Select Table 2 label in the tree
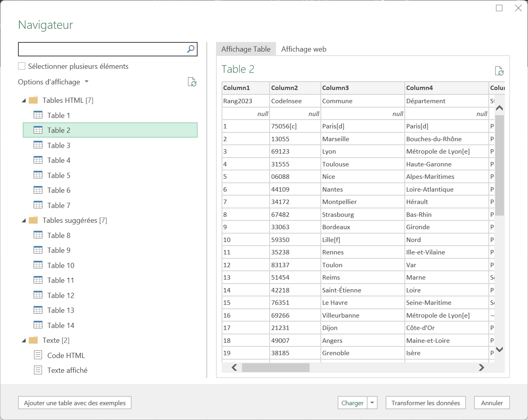The width and height of the screenshot is (528, 420). tap(59, 130)
